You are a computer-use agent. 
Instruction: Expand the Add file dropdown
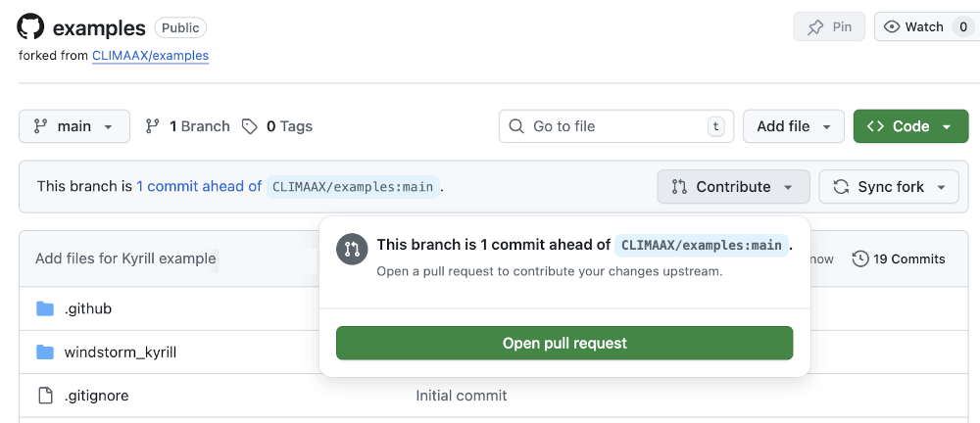point(793,126)
